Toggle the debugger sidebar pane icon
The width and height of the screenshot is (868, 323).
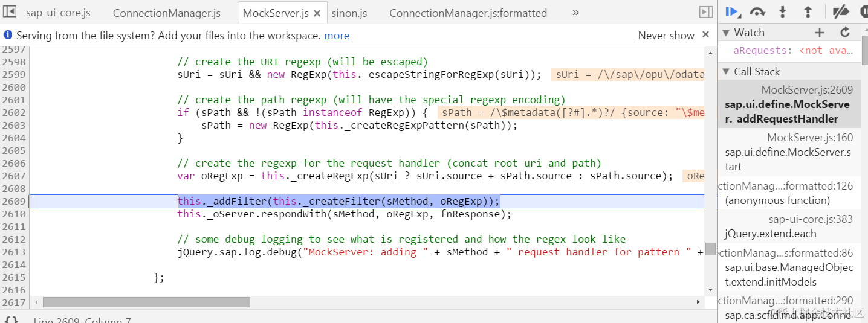pyautogui.click(x=705, y=12)
